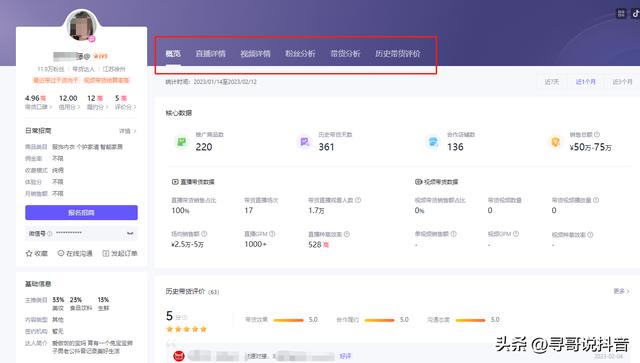Click the 带货效果 5.0 rating bar
This screenshot has width=640, height=363.
(288, 320)
